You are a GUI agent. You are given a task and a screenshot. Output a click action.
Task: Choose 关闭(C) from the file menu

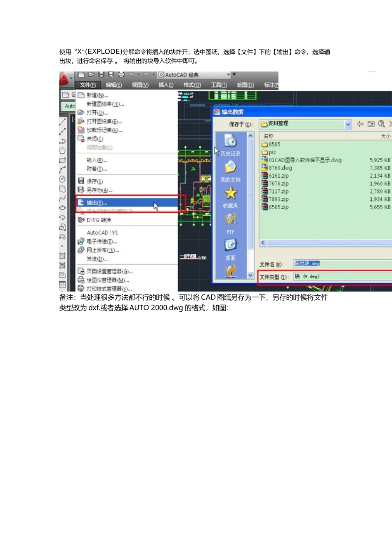[127, 139]
